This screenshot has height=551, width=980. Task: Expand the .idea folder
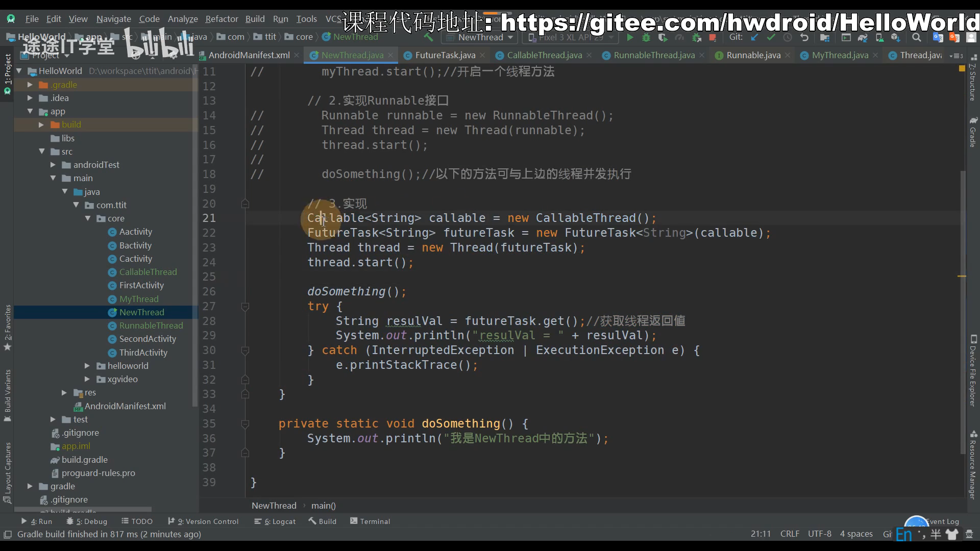(x=30, y=98)
